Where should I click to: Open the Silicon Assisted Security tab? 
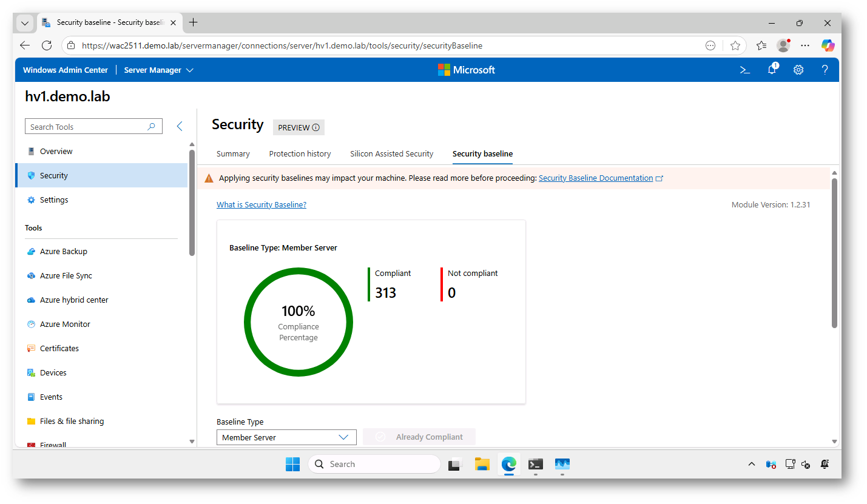(x=392, y=154)
